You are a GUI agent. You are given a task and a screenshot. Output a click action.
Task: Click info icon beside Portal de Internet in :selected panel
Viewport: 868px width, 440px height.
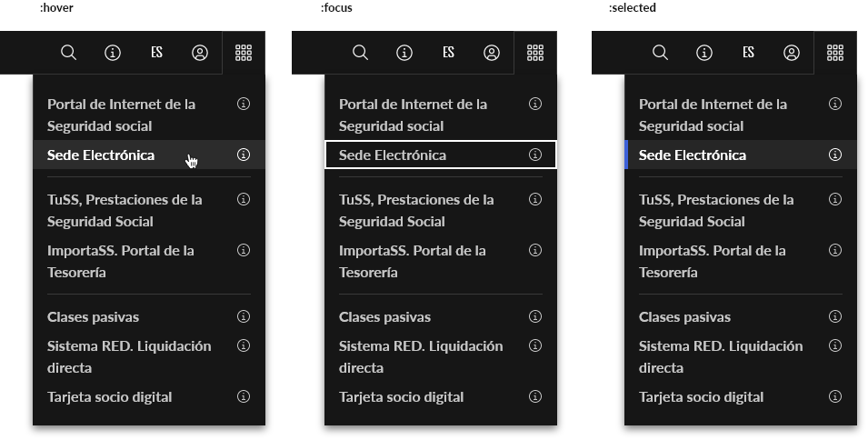point(835,104)
